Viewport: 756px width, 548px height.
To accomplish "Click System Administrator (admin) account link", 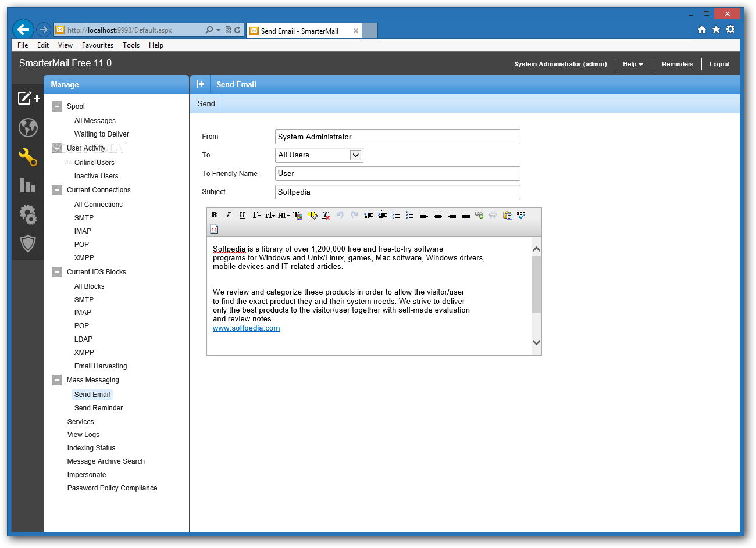I will pos(560,64).
